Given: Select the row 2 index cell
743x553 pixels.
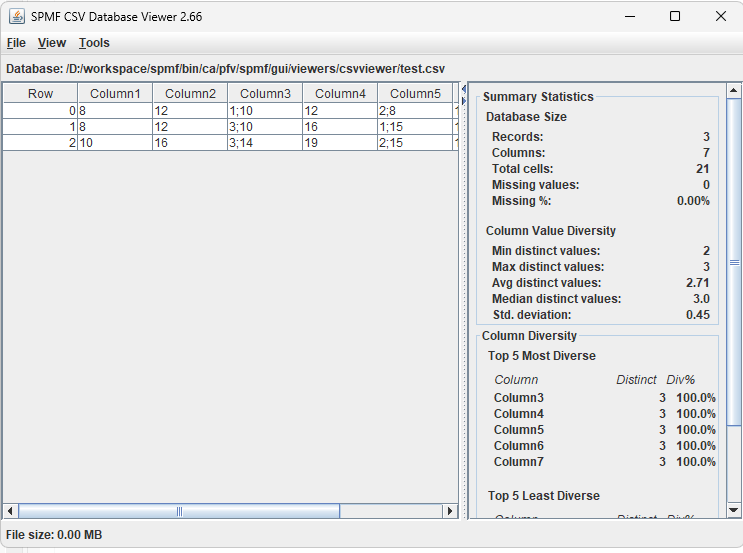Looking at the screenshot, I should 40,143.
